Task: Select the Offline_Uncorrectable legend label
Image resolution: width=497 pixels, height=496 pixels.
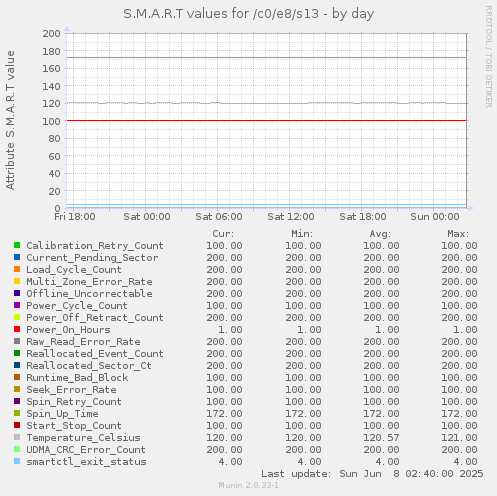Action: pyautogui.click(x=89, y=294)
